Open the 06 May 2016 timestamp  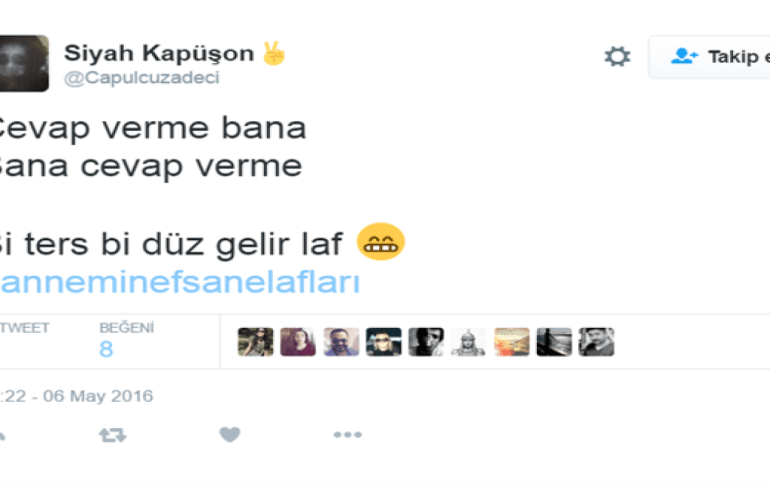tap(77, 396)
